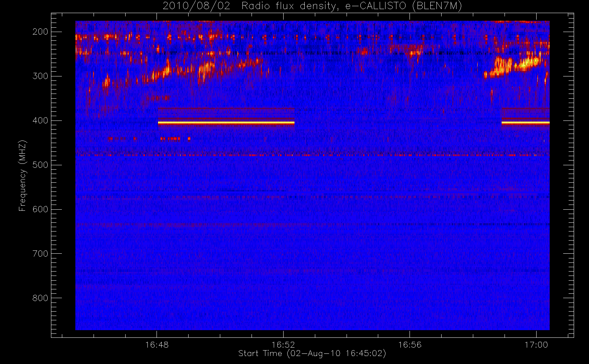Click the 16:48 time tick label
Screen dimensions: 589x364
point(157,345)
